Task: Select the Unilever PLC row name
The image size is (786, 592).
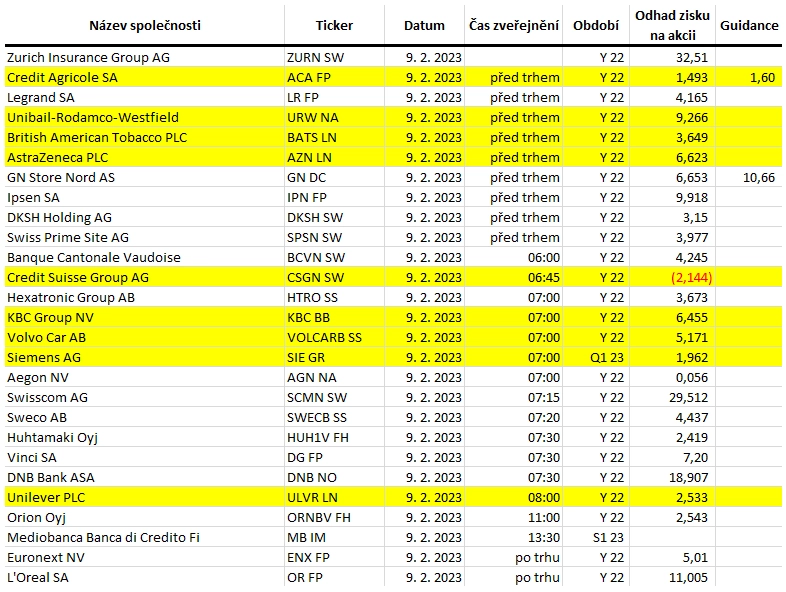Action: click(x=46, y=497)
